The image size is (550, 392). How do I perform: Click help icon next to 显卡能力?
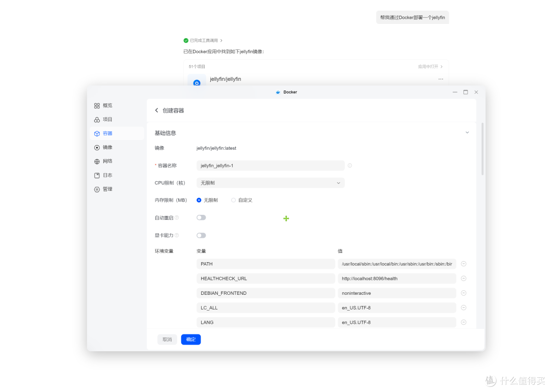177,235
